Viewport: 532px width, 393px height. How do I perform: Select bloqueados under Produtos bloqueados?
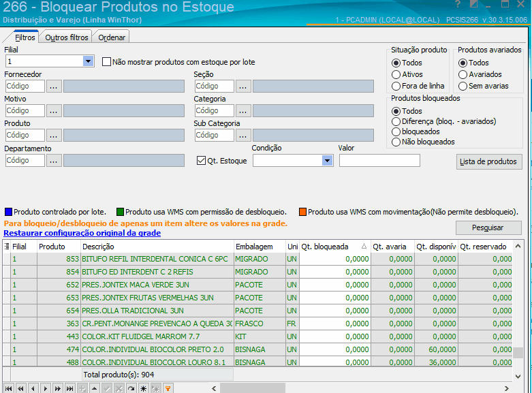[396, 131]
